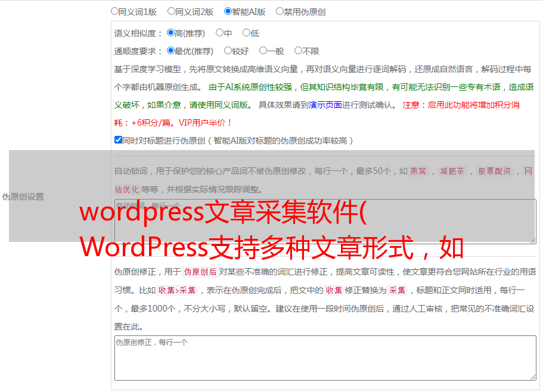Open the 演示页面 link
Image resolution: width=543 pixels, height=392 pixels.
(x=325, y=105)
